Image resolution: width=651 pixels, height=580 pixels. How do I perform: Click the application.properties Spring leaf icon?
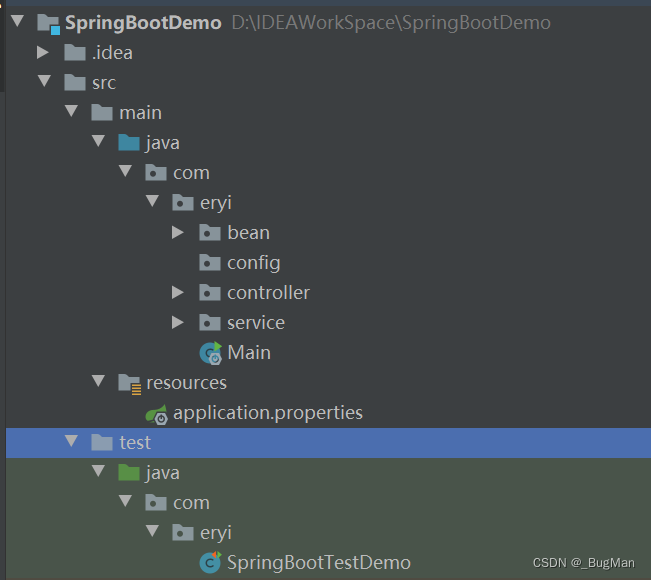[157, 414]
